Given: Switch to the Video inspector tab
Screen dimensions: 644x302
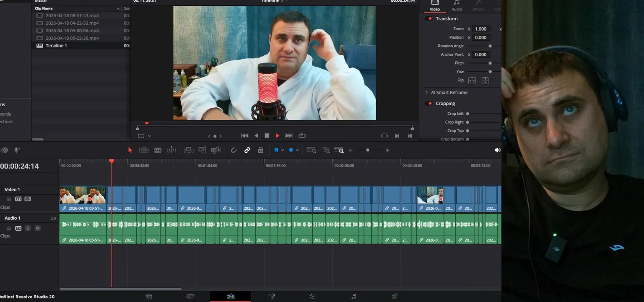Looking at the screenshot, I should click(435, 6).
